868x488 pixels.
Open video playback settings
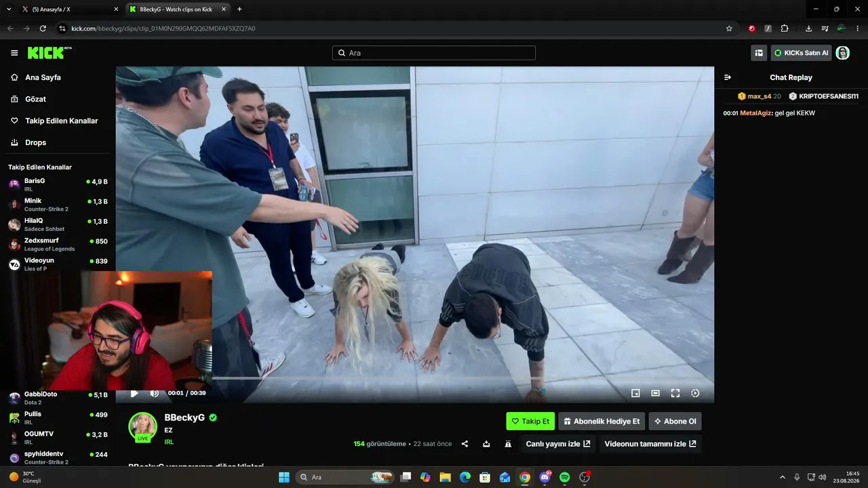[695, 393]
